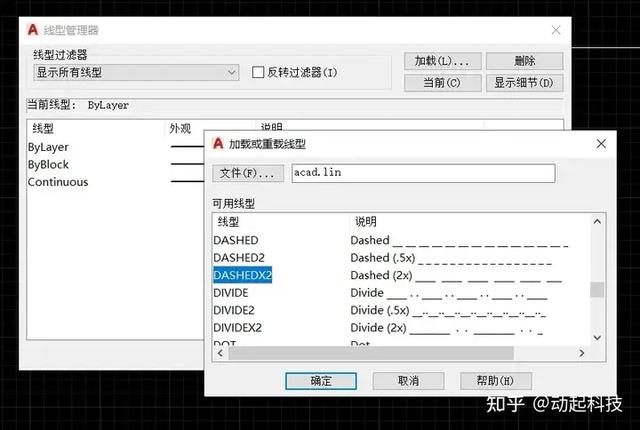
Task: Confirm with the 确定 button
Action: click(321, 381)
